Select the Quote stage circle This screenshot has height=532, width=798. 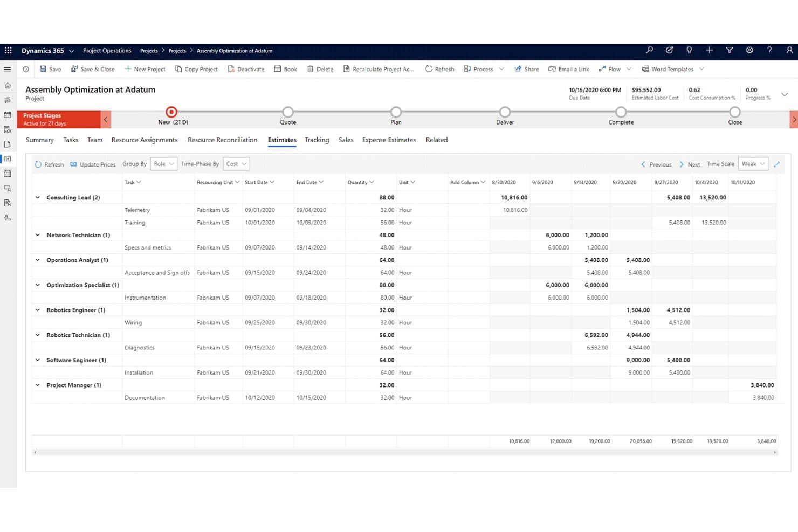(288, 112)
